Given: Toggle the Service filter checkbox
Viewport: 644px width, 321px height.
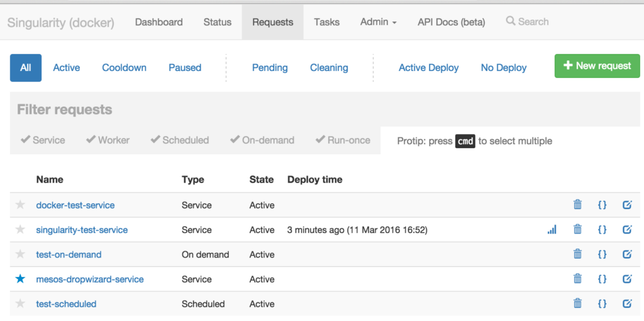Looking at the screenshot, I should (x=43, y=140).
